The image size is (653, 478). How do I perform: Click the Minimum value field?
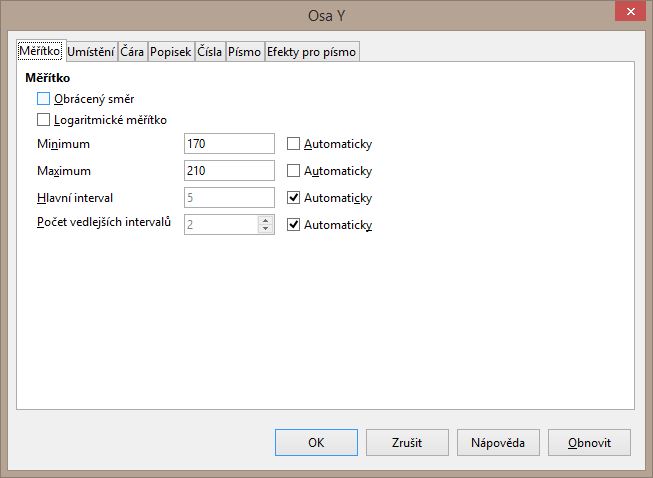click(229, 144)
